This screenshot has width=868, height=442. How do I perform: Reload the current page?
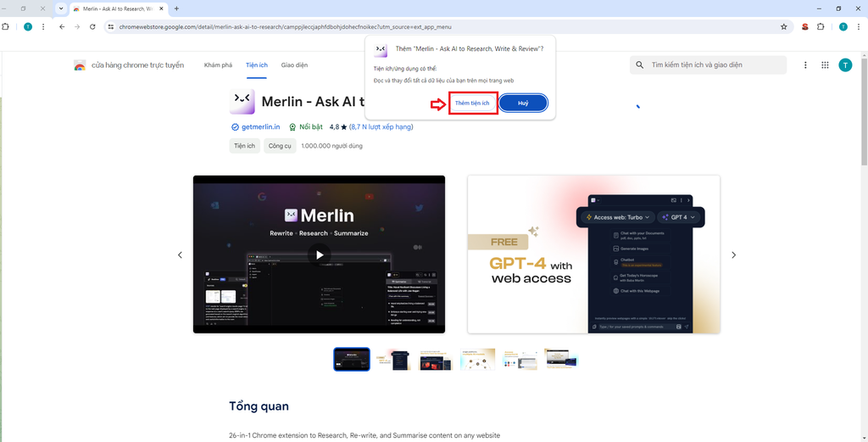coord(92,26)
